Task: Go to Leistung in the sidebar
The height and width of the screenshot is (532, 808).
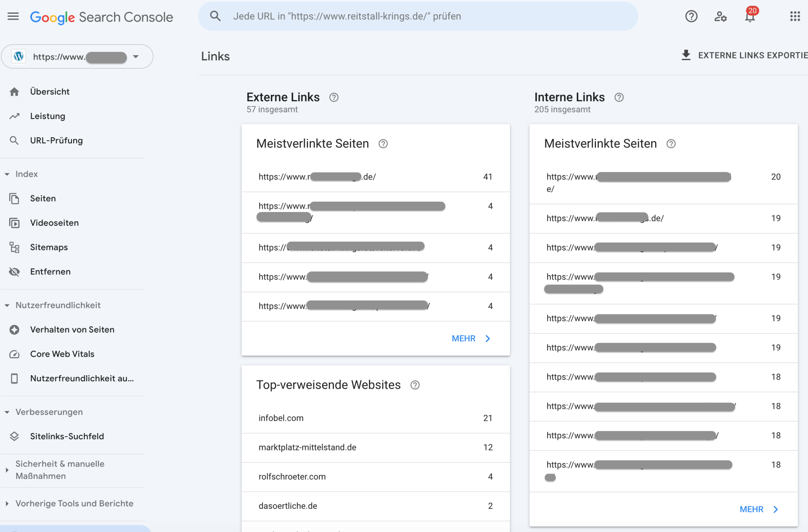Action: coord(48,116)
